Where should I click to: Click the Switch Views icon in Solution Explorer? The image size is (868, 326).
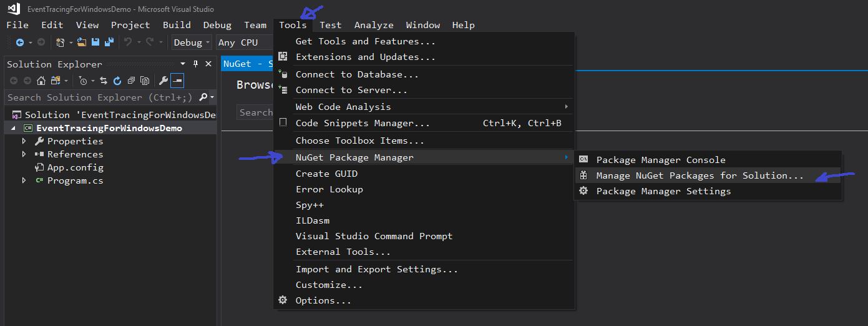coord(56,81)
